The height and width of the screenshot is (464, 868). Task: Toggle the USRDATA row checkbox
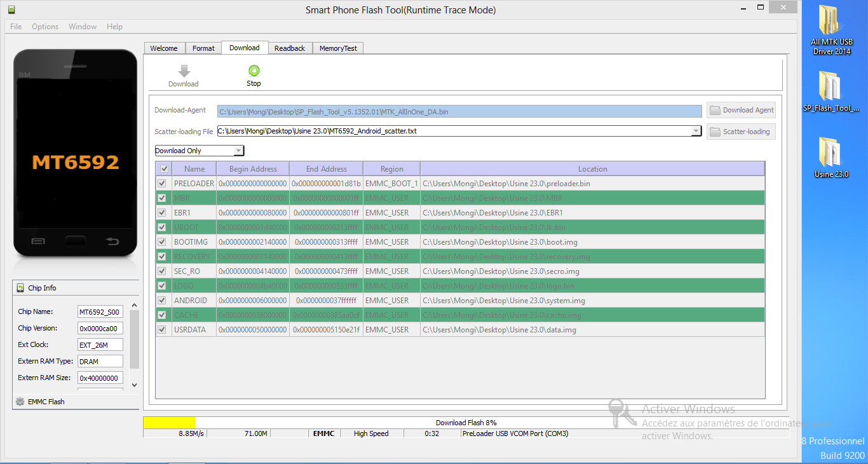[x=162, y=330]
